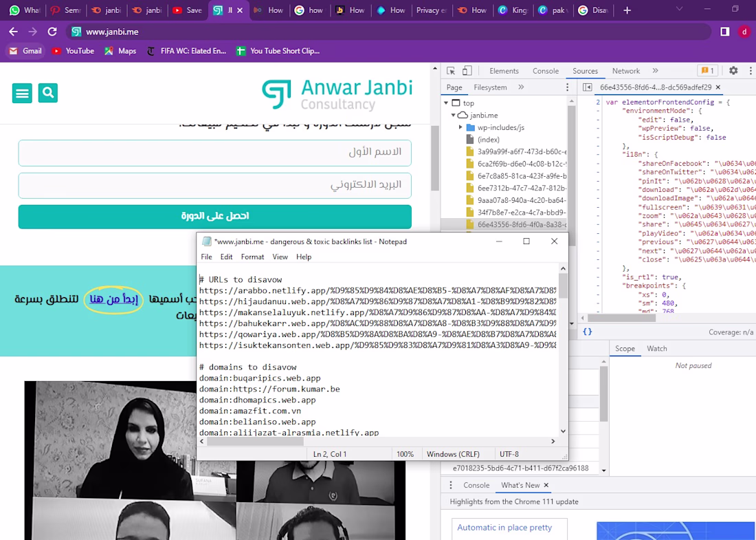
Task: Click the veiled woman video thumbnail
Action: (130, 439)
